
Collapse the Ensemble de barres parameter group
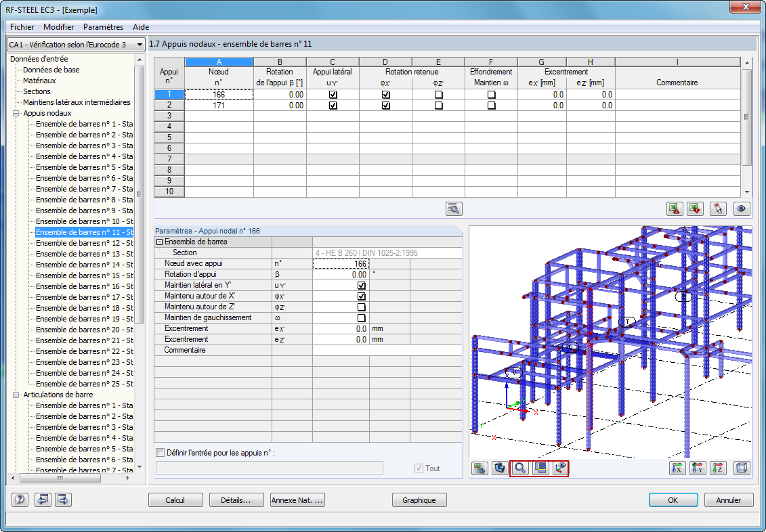pyautogui.click(x=159, y=242)
